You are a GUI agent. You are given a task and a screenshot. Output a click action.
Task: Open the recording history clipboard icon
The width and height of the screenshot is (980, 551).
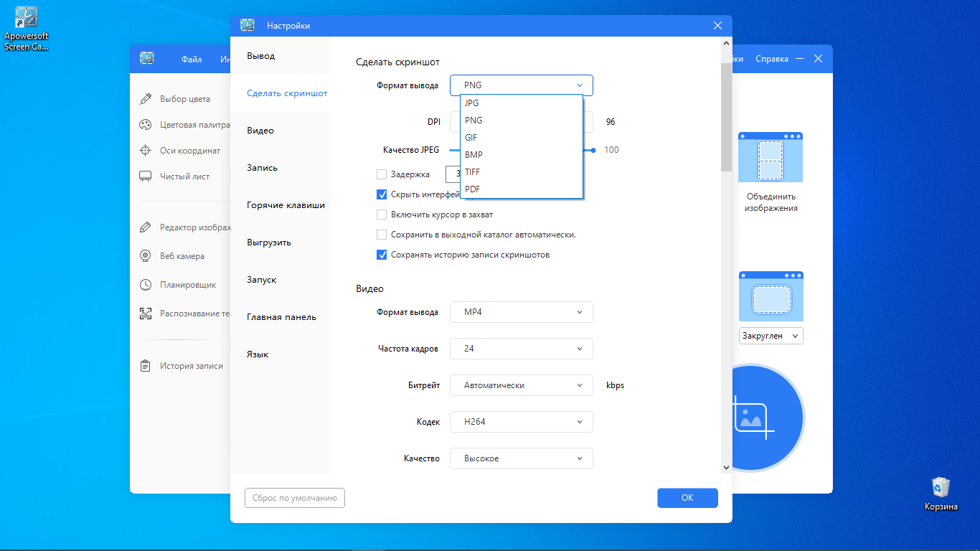click(146, 366)
